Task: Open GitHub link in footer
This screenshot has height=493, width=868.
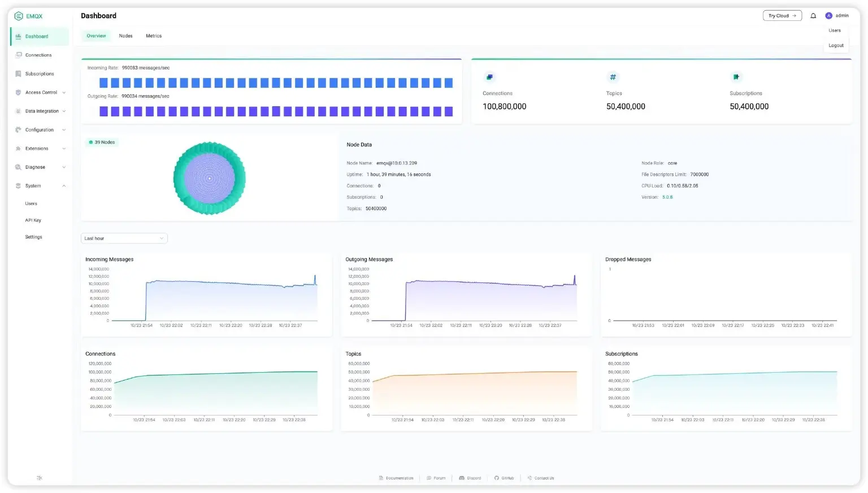Action: [504, 478]
